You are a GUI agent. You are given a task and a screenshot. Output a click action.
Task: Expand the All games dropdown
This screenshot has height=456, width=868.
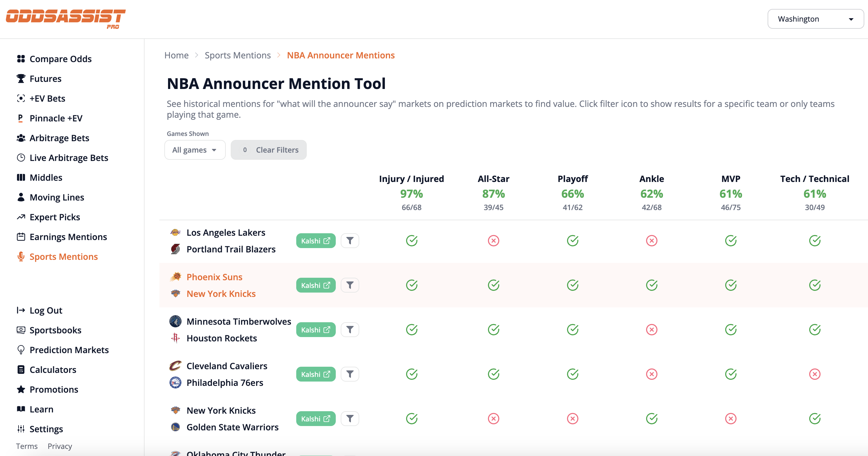pos(195,150)
